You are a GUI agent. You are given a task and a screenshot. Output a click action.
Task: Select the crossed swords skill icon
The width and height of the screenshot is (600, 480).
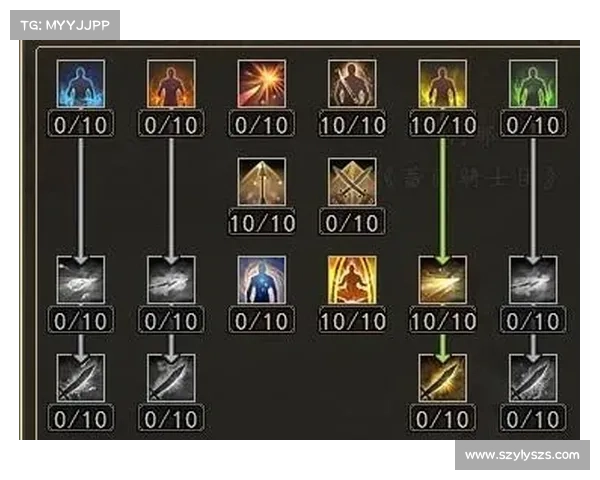tap(352, 182)
